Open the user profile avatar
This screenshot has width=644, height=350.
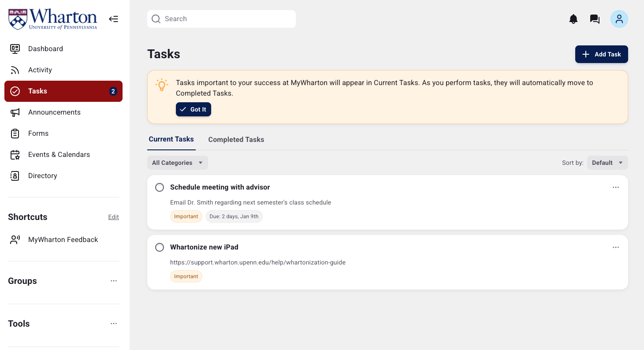pyautogui.click(x=619, y=19)
